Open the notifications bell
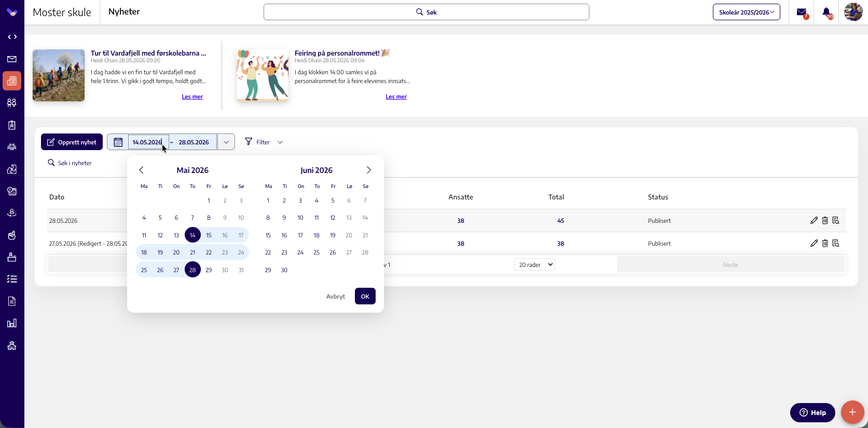 (826, 12)
